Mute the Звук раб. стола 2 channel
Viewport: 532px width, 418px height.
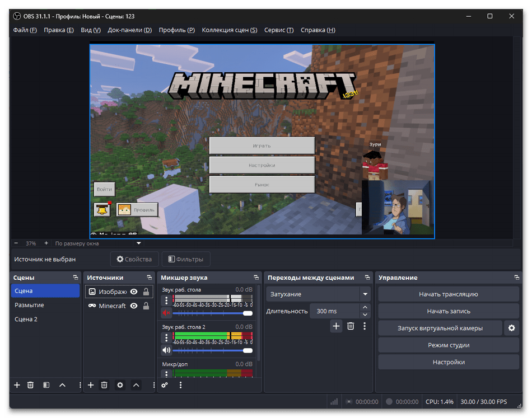166,350
